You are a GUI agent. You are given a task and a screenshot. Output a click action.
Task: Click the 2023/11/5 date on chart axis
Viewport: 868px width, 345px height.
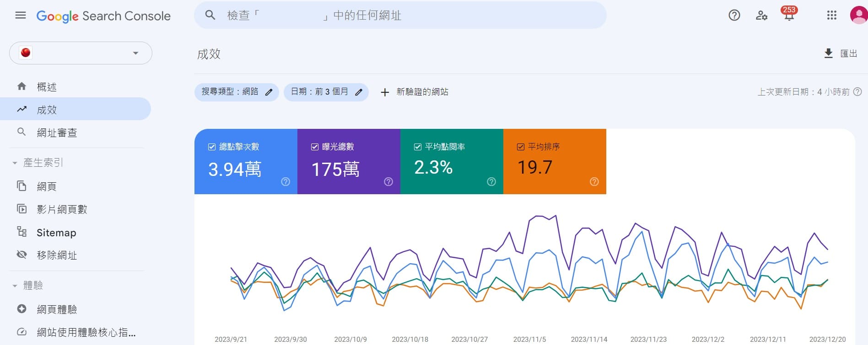(529, 340)
